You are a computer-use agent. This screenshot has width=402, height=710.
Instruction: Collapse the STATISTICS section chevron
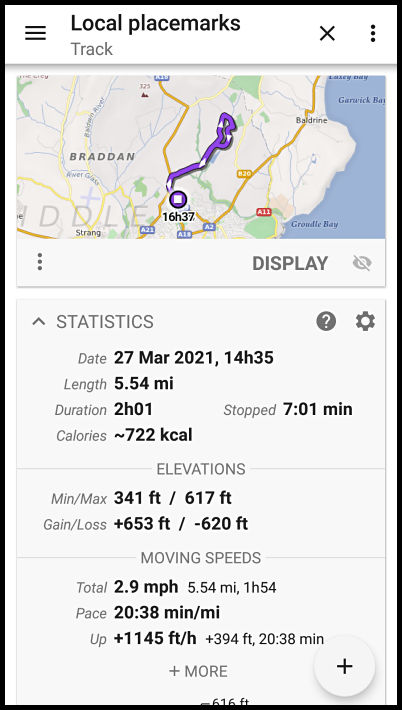click(39, 321)
